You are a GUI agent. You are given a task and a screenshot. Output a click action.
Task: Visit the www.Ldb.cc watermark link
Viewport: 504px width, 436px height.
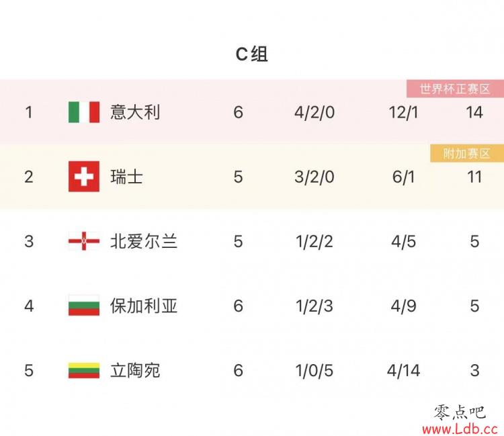click(460, 429)
